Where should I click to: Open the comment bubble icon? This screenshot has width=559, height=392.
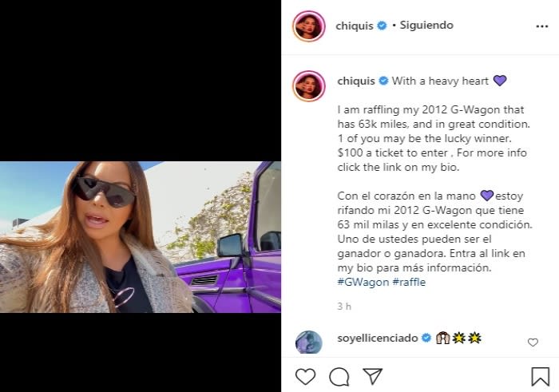(339, 377)
